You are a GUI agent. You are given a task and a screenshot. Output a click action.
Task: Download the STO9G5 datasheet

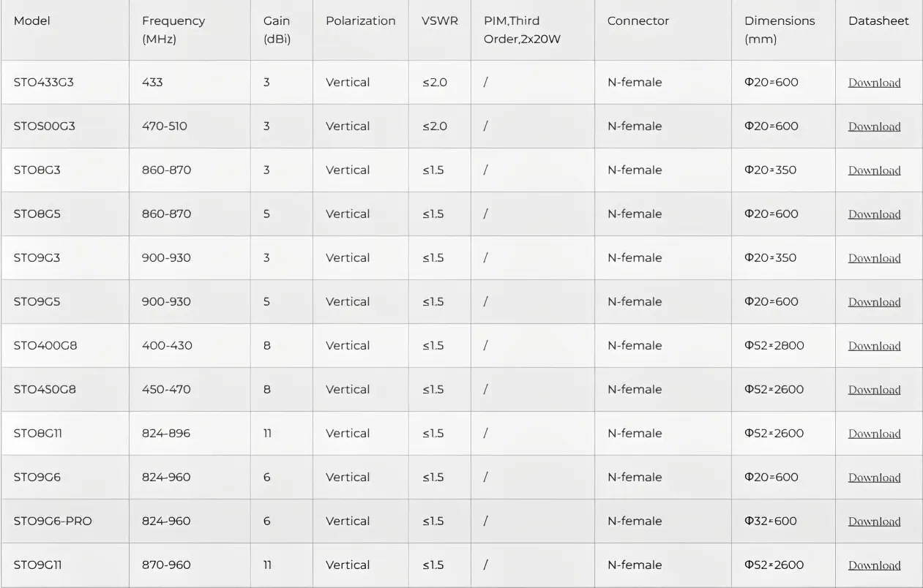[x=874, y=302]
